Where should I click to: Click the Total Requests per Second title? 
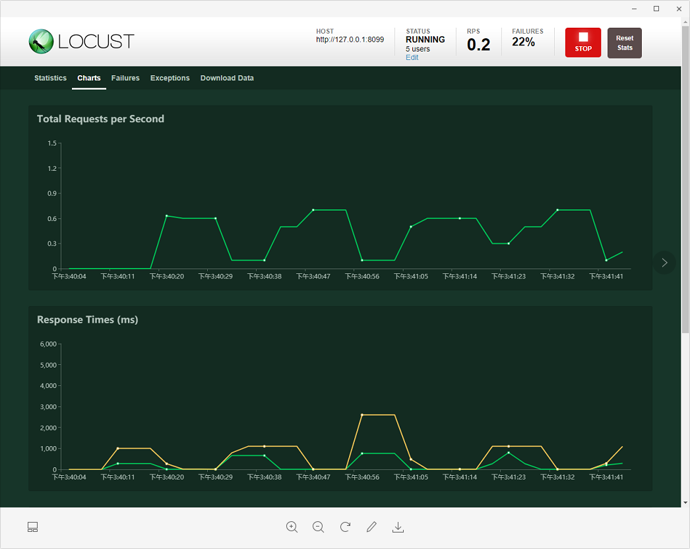(100, 119)
